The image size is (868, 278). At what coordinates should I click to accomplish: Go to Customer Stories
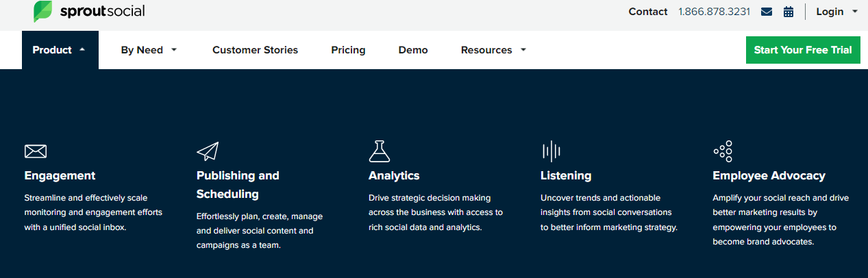coord(256,50)
